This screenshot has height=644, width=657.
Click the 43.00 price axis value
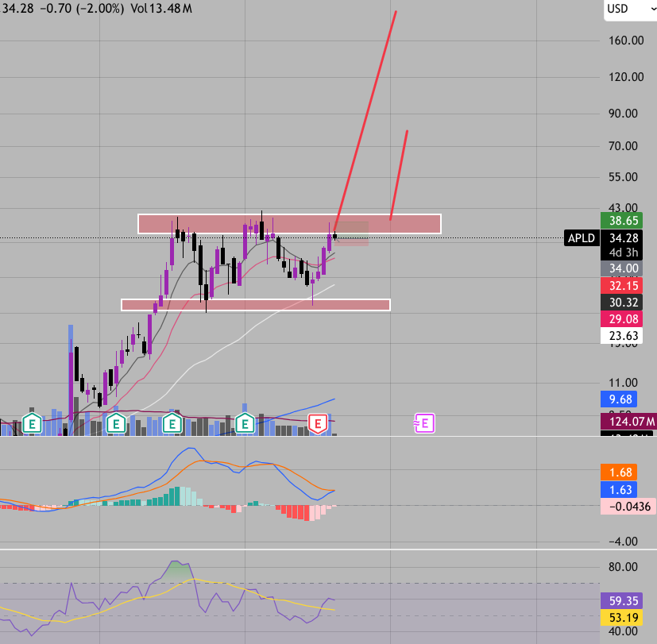[x=623, y=207]
